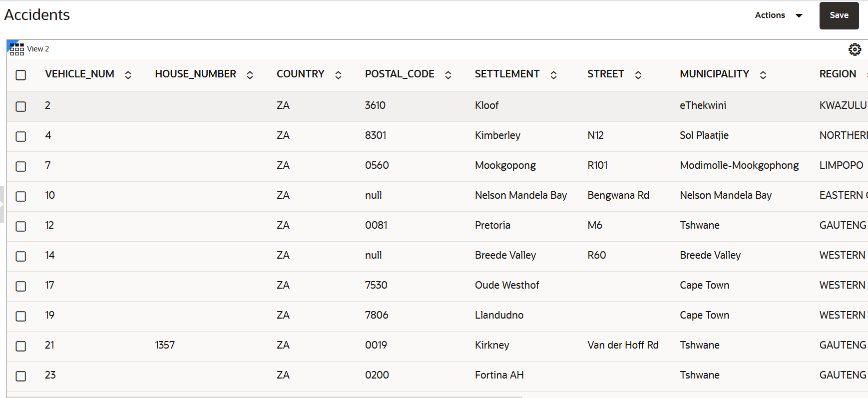Screen dimensions: 868x398
Task: Select the row for vehicle 2
Action: pyautogui.click(x=20, y=106)
